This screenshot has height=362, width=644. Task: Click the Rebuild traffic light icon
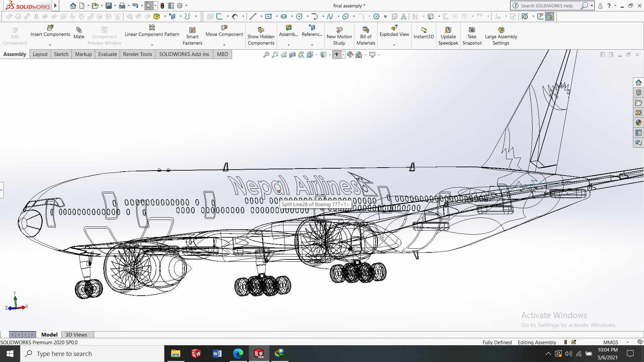pos(162,6)
